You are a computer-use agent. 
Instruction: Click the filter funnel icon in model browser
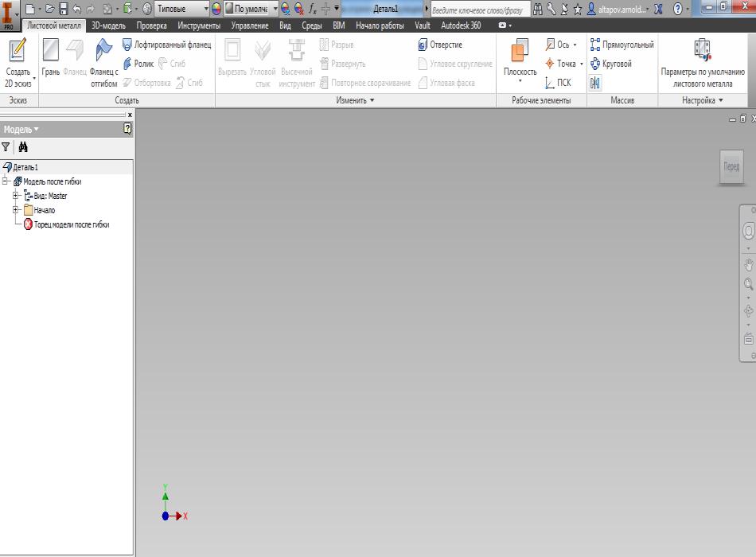click(x=6, y=147)
